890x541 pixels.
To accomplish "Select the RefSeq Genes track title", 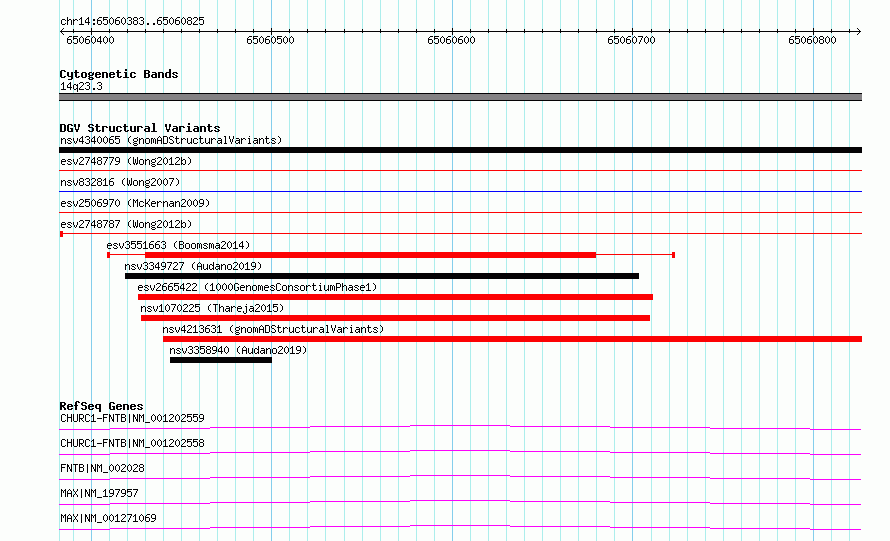I will [102, 406].
